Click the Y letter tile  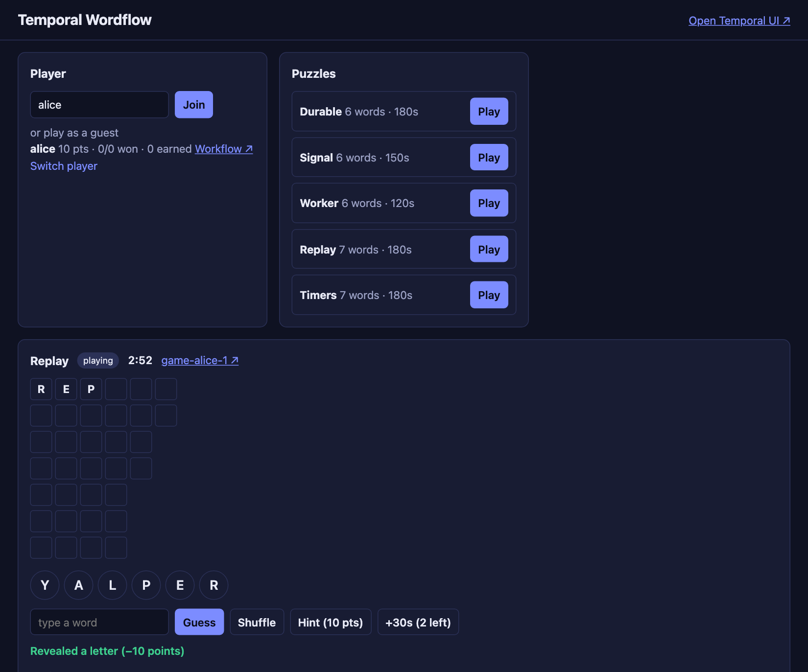pos(45,585)
